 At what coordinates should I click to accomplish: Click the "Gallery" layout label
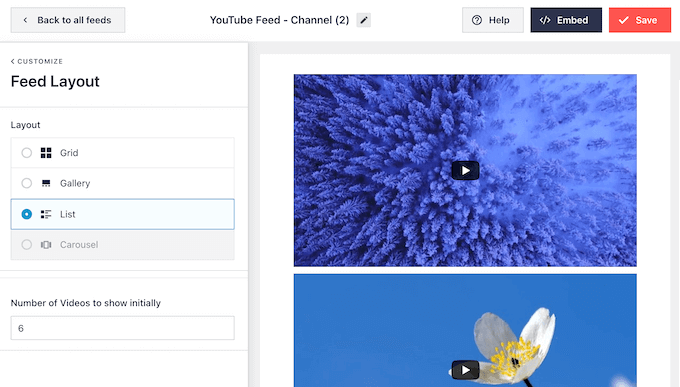point(75,184)
